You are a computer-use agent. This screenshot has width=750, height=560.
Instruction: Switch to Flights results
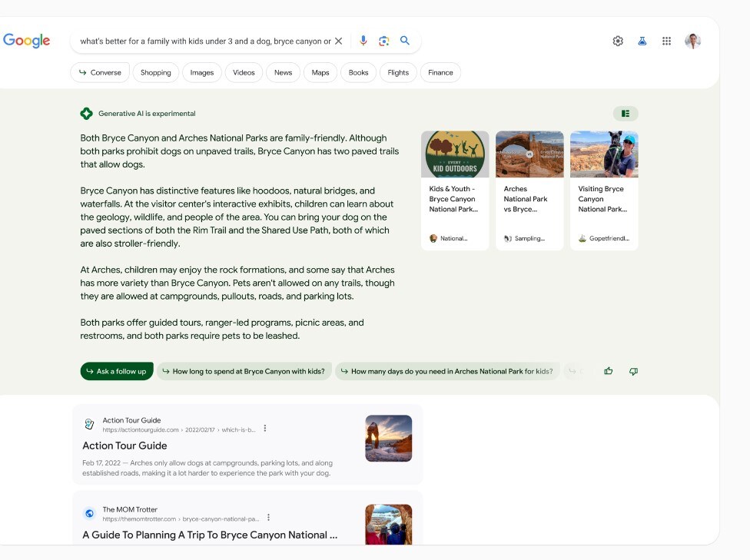(x=398, y=73)
